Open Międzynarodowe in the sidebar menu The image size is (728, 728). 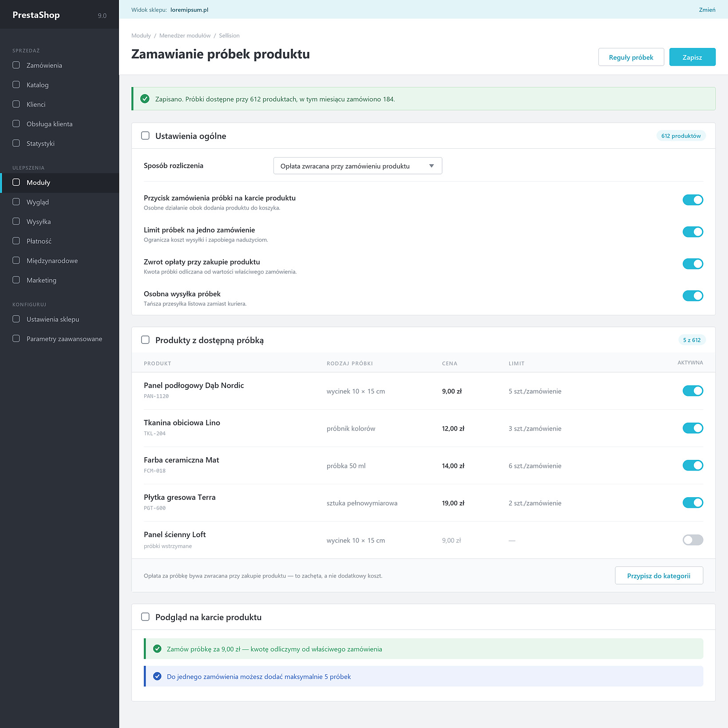pos(59,261)
